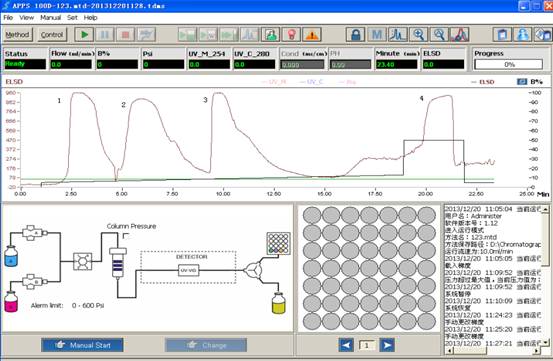Viewport: 553px width, 361px height.
Task: Start the run with the green play icon
Action: coord(84,35)
